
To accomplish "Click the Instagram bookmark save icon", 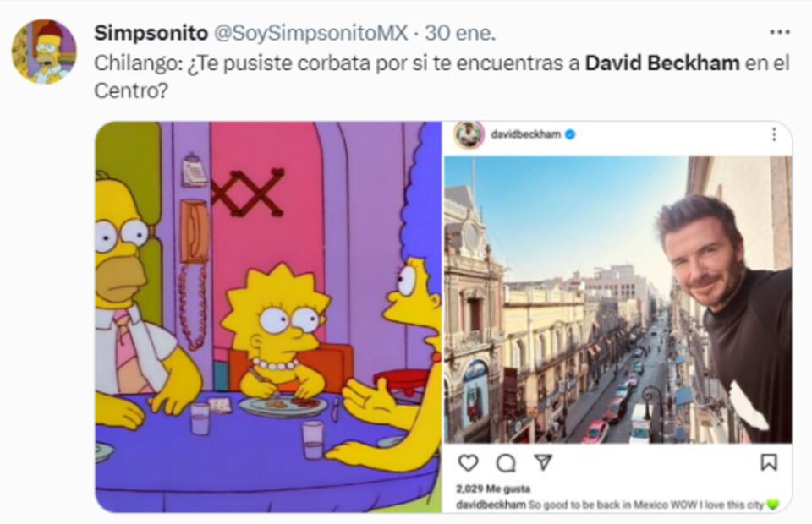I will click(x=769, y=462).
